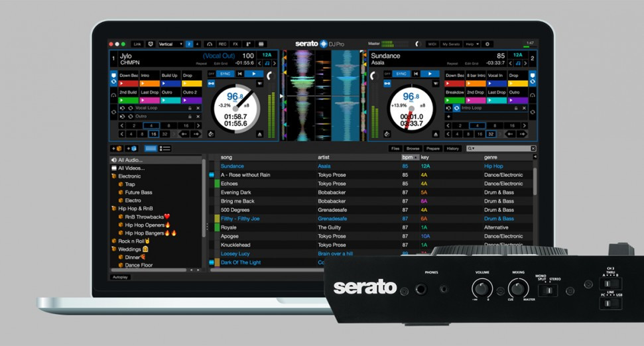Click the key shift left arrow on deck 2
This screenshot has height=346, width=644.
511,63
